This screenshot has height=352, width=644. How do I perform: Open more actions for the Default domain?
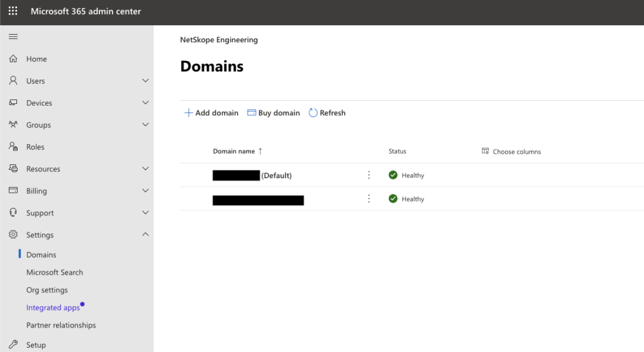(x=369, y=175)
